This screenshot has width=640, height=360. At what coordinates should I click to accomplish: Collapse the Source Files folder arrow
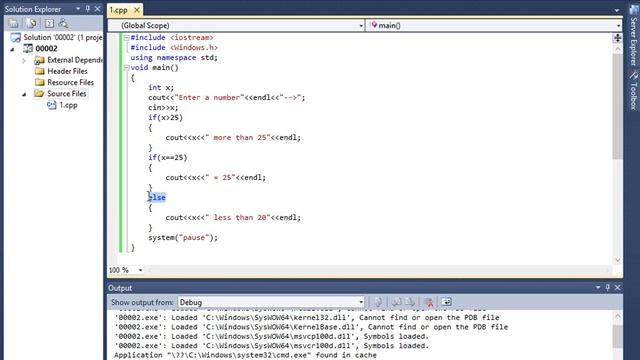[24, 94]
